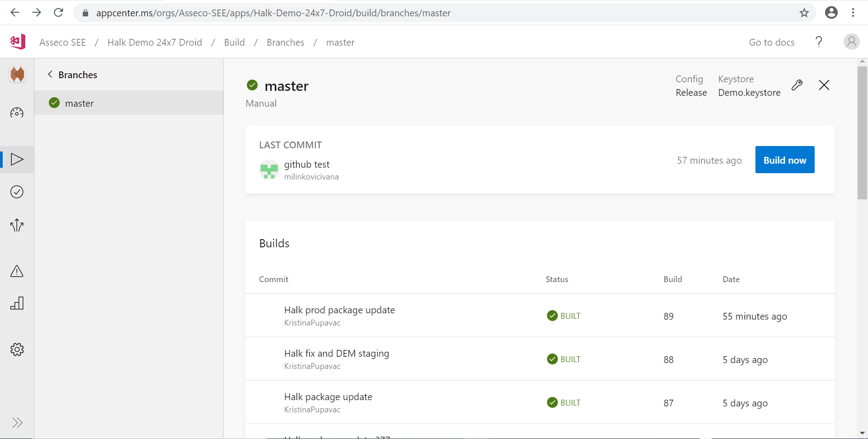This screenshot has width=868, height=439.
Task: Bookmark this page with star icon
Action: 804,13
